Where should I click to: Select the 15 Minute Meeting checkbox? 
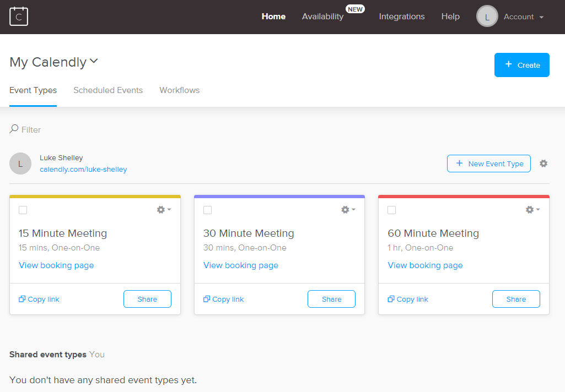(23, 210)
